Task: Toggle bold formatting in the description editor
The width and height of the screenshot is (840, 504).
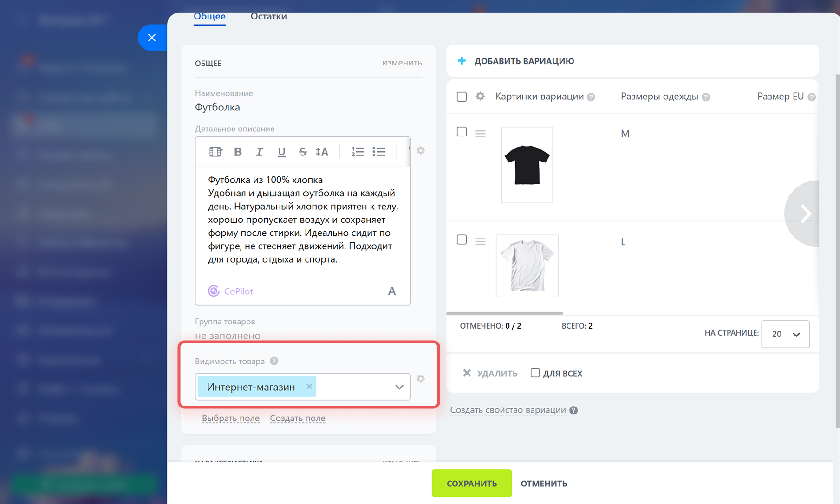Action: point(238,152)
